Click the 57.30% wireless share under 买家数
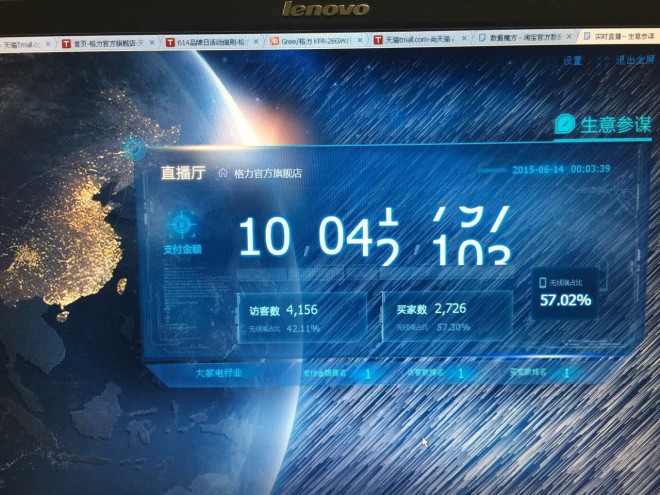Image resolution: width=660 pixels, height=495 pixels. pos(453,327)
